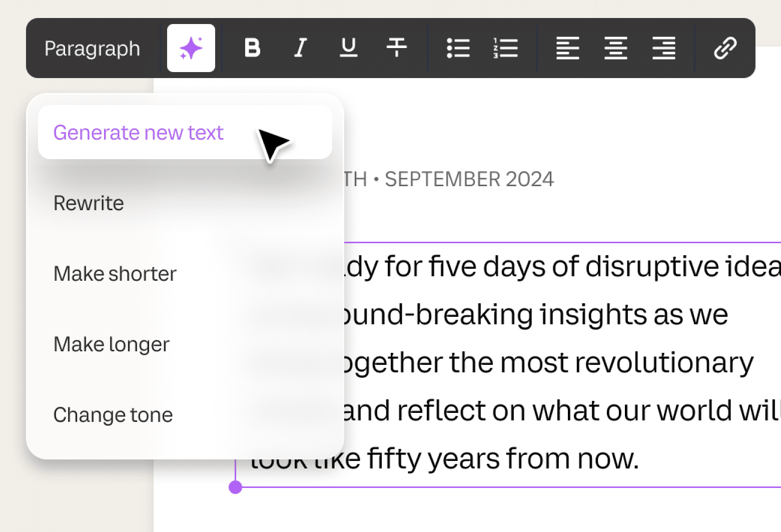Click the AI sparkle magic write icon
This screenshot has width=781, height=532.
coord(191,49)
